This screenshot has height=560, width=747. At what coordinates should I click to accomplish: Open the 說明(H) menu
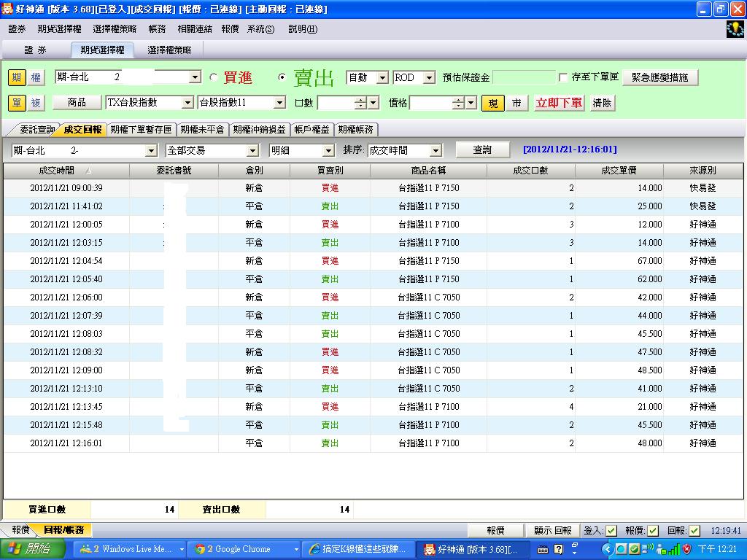(303, 29)
